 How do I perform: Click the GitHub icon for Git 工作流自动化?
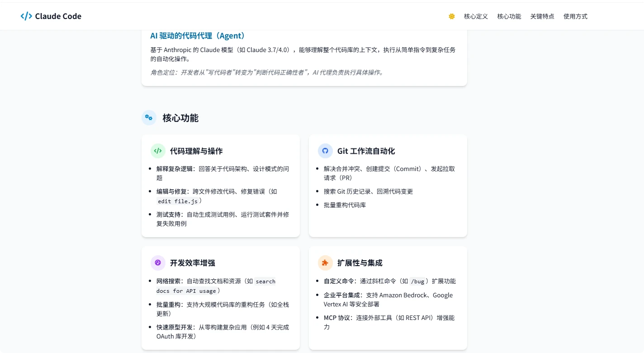click(x=325, y=151)
